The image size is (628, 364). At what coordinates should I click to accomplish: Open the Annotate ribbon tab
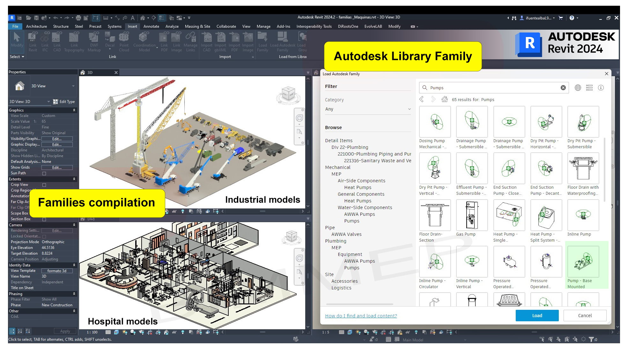pyautogui.click(x=151, y=26)
